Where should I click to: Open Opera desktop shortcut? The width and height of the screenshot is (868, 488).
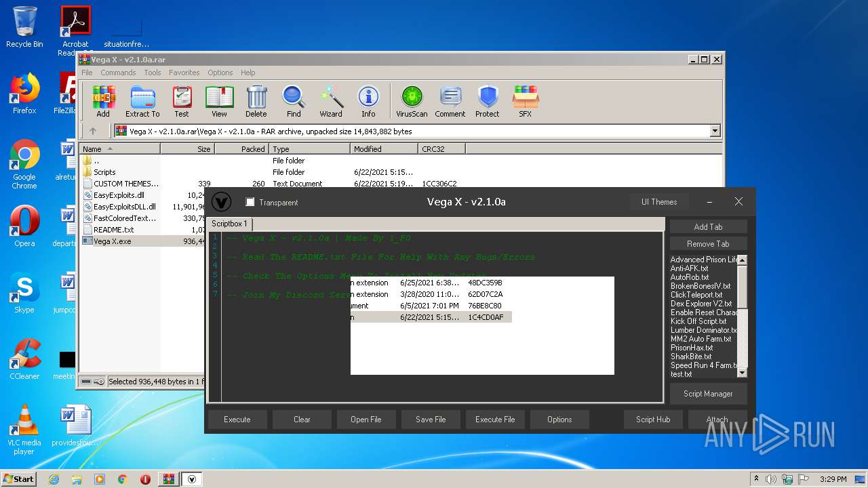click(x=24, y=226)
